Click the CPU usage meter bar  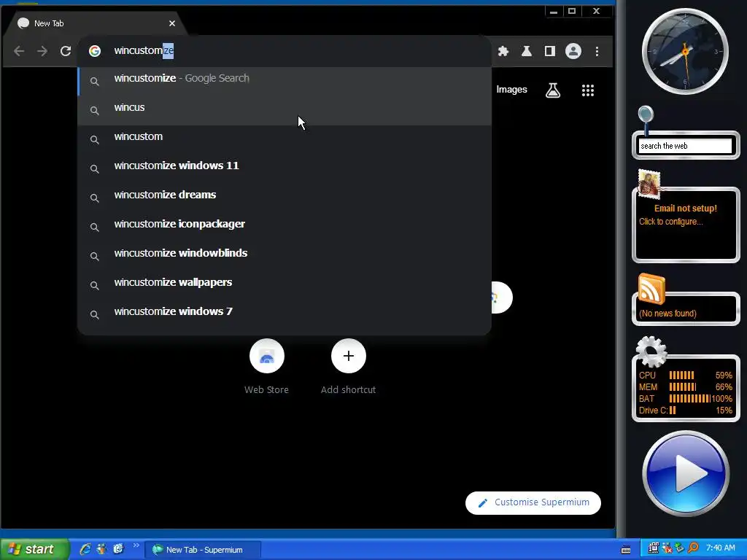[682, 376]
